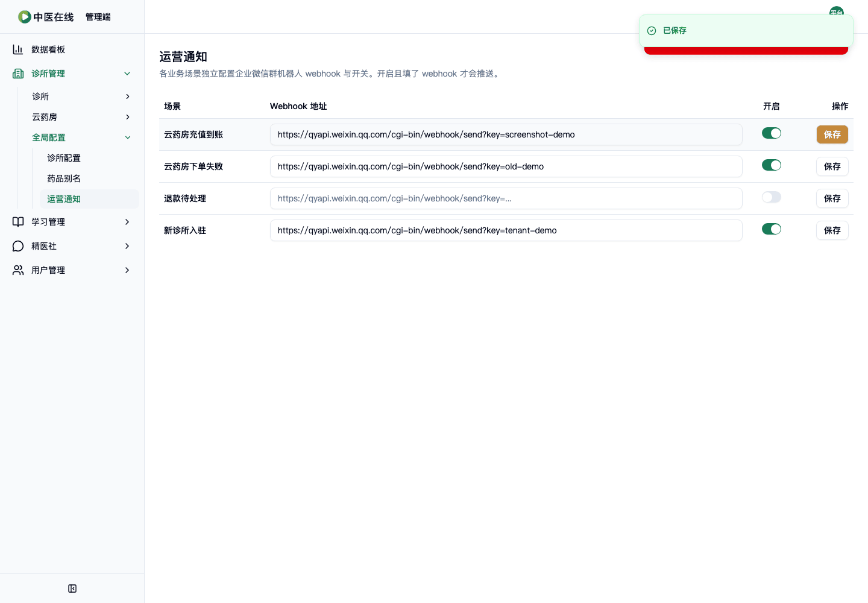Focus the screenshot-demo webhook address field
The height and width of the screenshot is (603, 868).
click(506, 134)
